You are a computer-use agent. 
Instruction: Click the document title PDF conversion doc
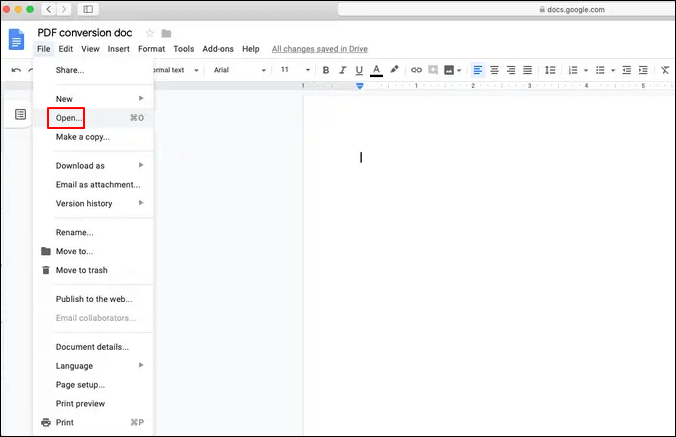tap(85, 33)
